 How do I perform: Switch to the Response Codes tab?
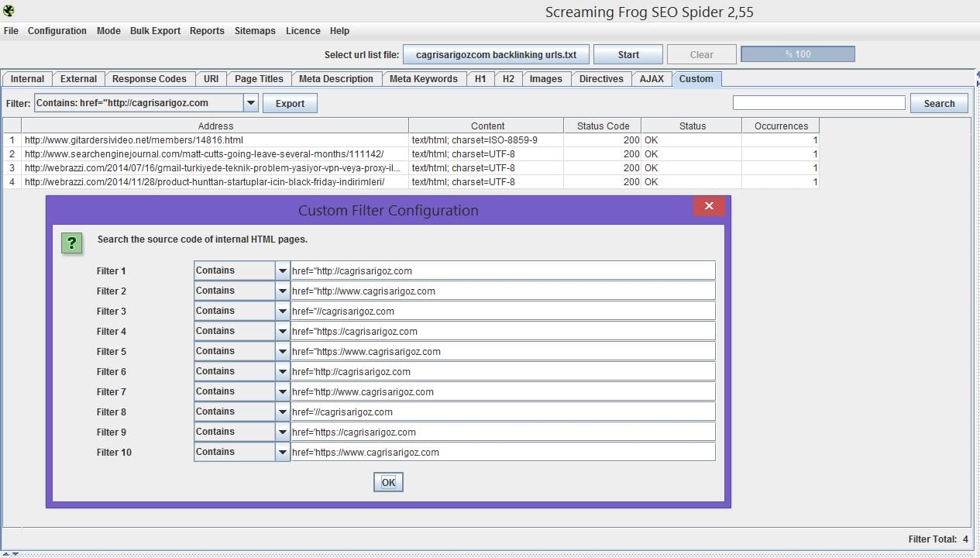click(149, 79)
